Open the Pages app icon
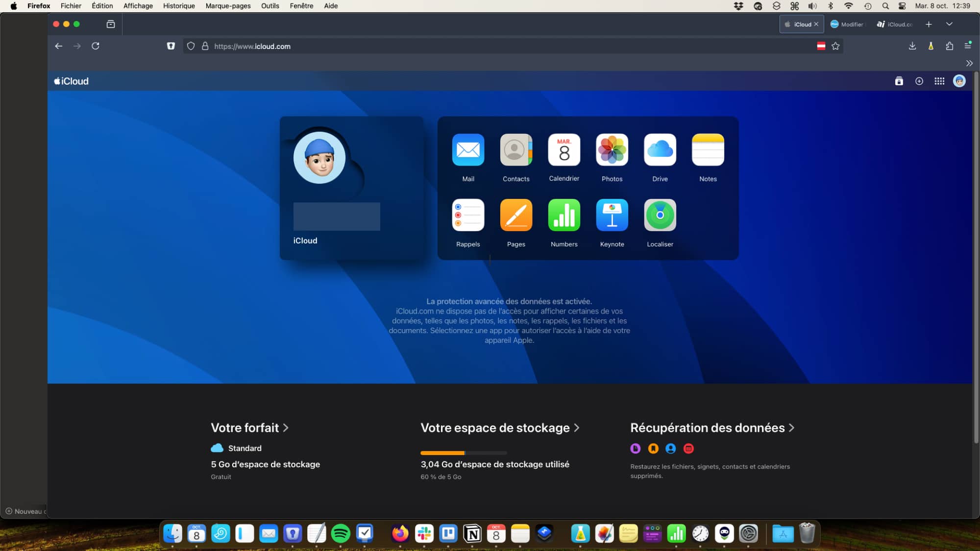 (x=516, y=215)
